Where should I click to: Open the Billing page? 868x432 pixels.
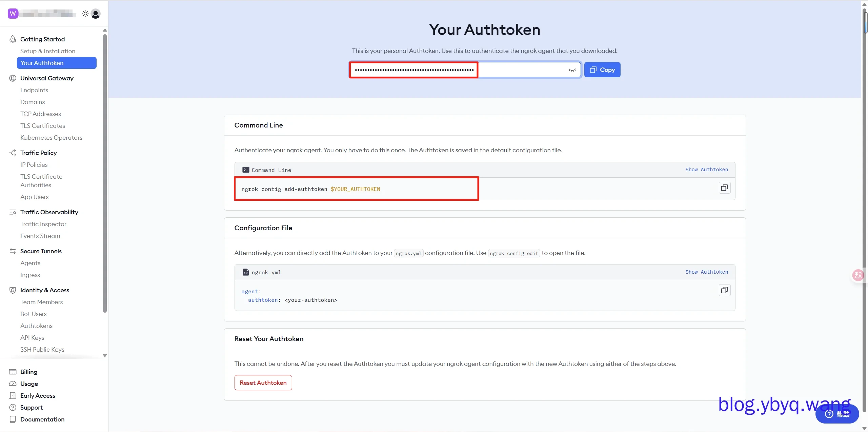point(29,372)
